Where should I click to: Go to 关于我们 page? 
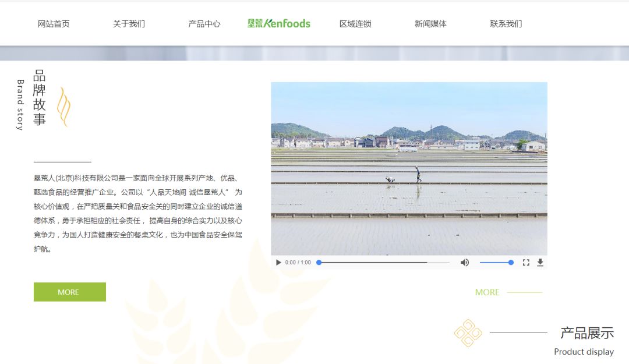point(129,24)
